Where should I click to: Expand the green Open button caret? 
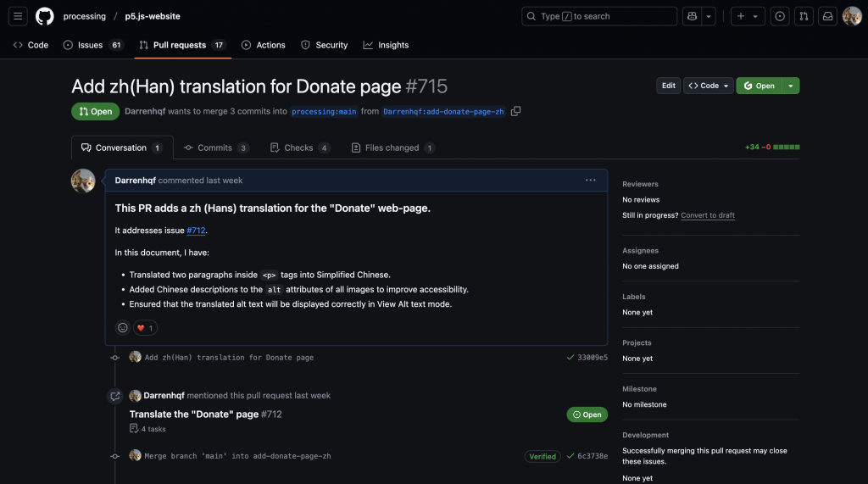point(791,86)
